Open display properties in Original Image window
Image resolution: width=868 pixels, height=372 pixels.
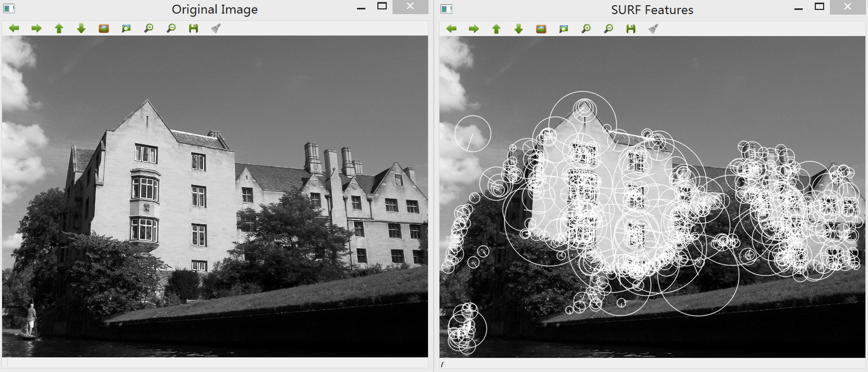(x=216, y=28)
